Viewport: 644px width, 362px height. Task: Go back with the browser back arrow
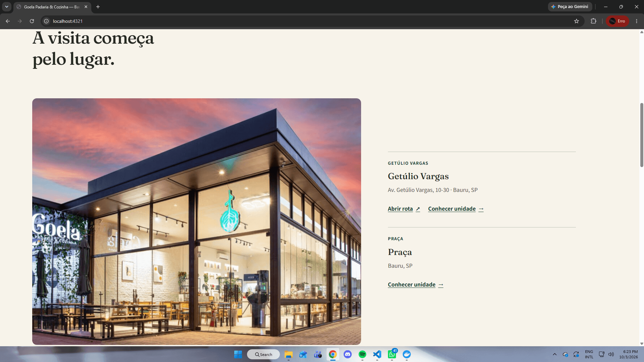[8, 21]
